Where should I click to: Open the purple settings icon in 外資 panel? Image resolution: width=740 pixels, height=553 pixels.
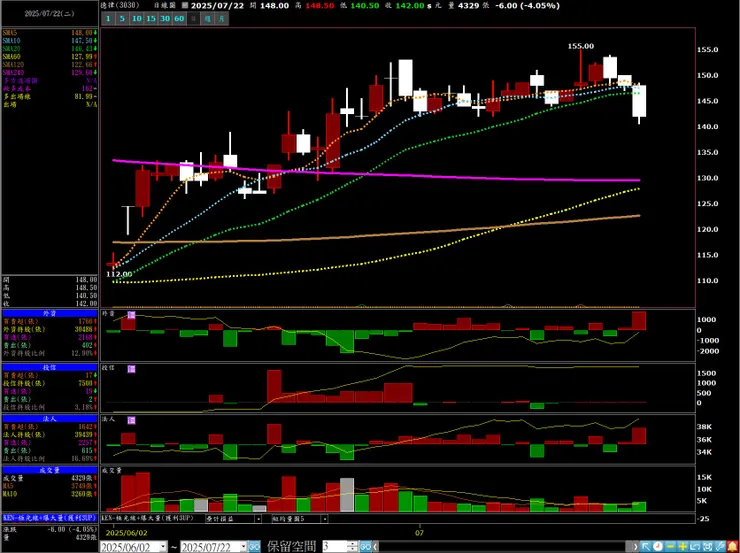131,315
